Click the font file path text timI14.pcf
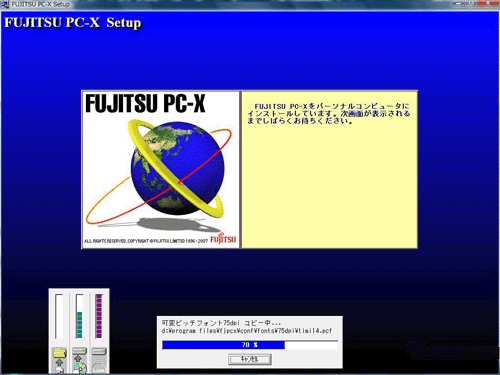The width and height of the screenshot is (500, 375). pyautogui.click(x=247, y=331)
